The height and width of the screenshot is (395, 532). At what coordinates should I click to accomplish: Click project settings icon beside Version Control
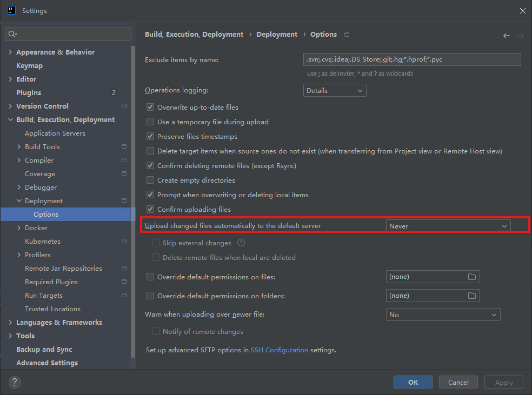(x=124, y=106)
